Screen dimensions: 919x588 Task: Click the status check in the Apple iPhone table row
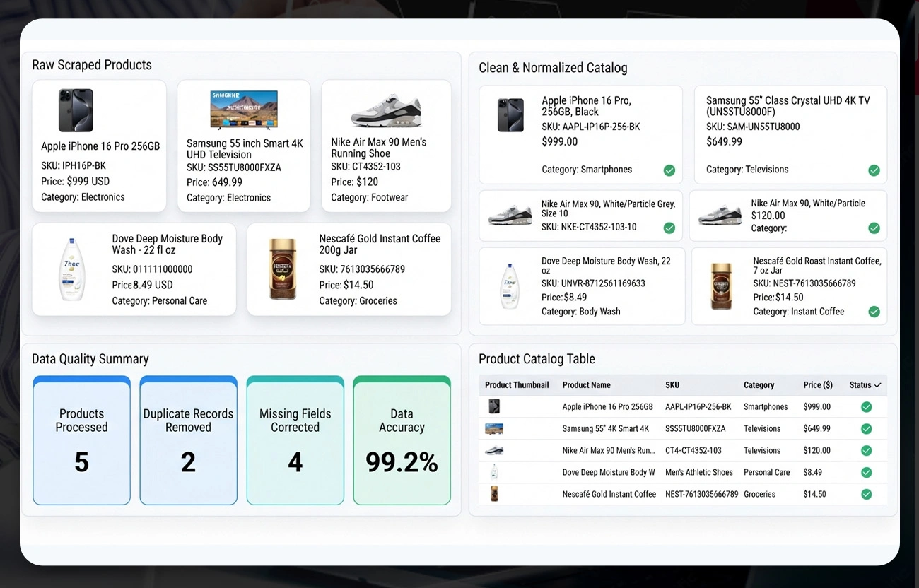(866, 407)
